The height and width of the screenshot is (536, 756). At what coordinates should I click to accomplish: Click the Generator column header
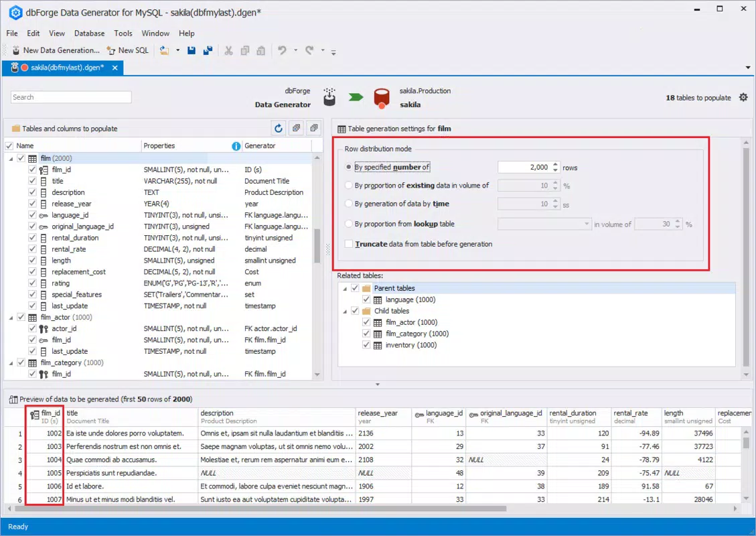[x=277, y=145]
